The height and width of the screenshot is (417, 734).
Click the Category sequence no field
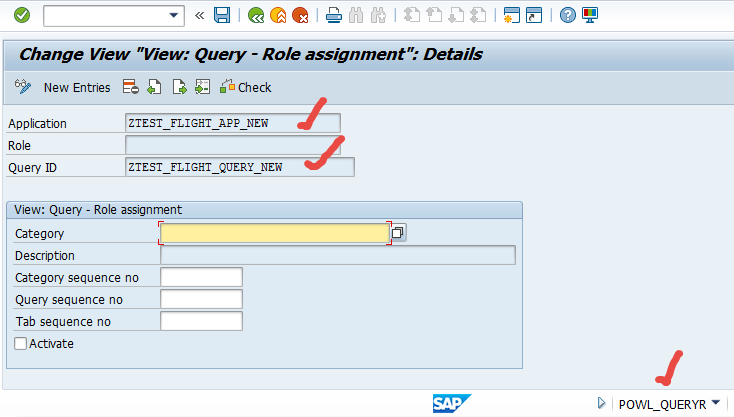[x=201, y=277]
